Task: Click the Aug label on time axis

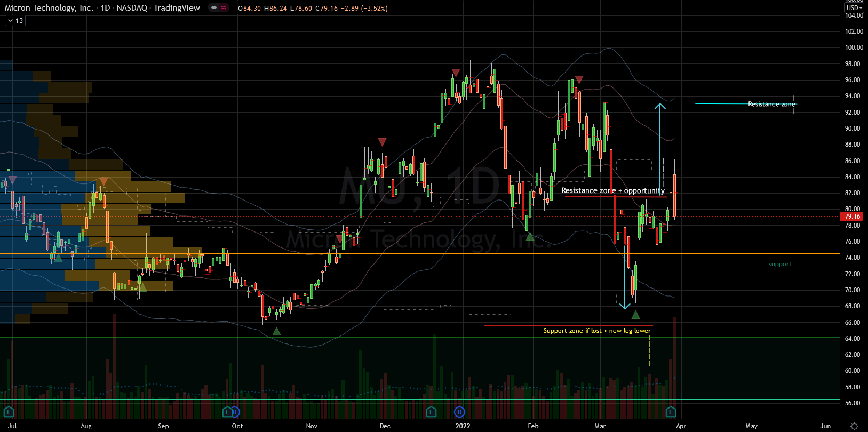Action: [x=86, y=426]
